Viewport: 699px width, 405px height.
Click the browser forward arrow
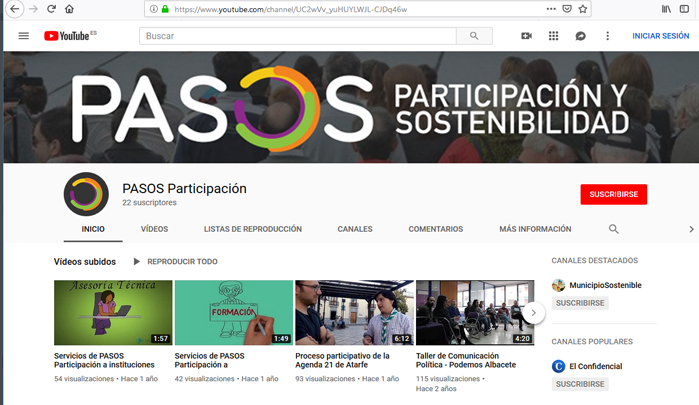pos(33,9)
